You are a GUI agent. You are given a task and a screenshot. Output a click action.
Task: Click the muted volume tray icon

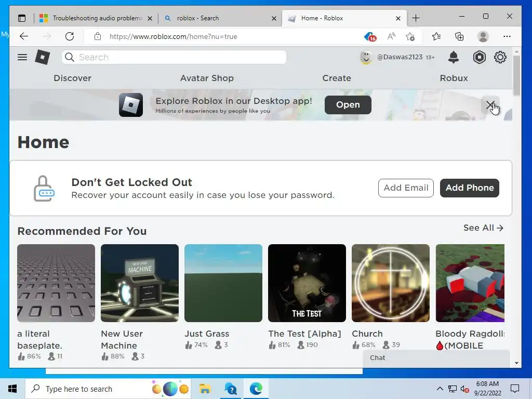[x=465, y=389]
